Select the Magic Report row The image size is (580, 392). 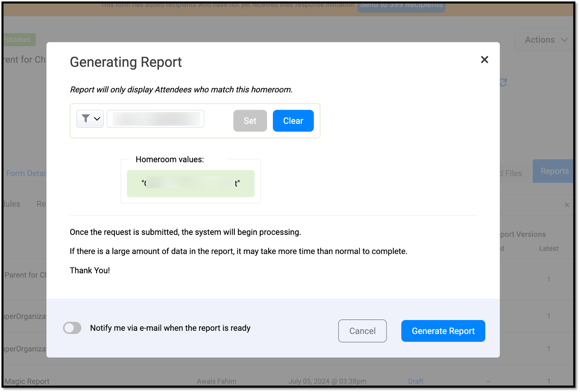pos(27,381)
